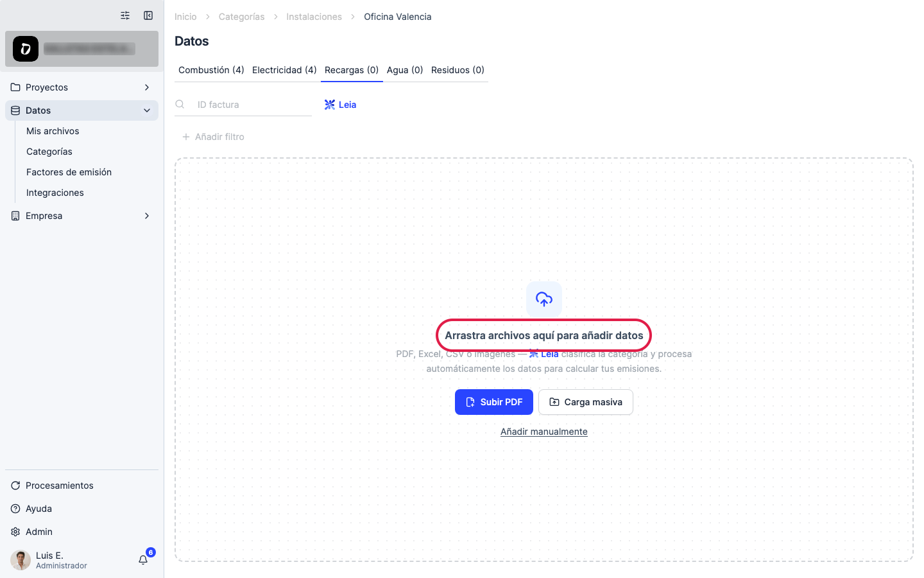Click Oficina Valencia breadcrumb
The height and width of the screenshot is (578, 924).
point(398,17)
